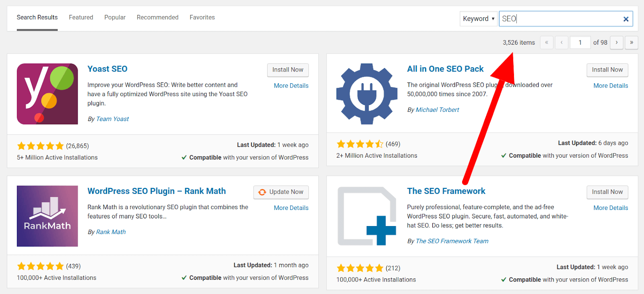Click the 'of 98' page total text
Viewport: 644px width, 294px height.
pyautogui.click(x=600, y=43)
